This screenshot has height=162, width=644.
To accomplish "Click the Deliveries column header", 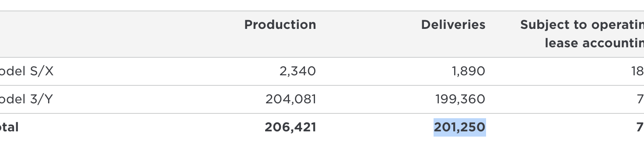I will click(453, 25).
